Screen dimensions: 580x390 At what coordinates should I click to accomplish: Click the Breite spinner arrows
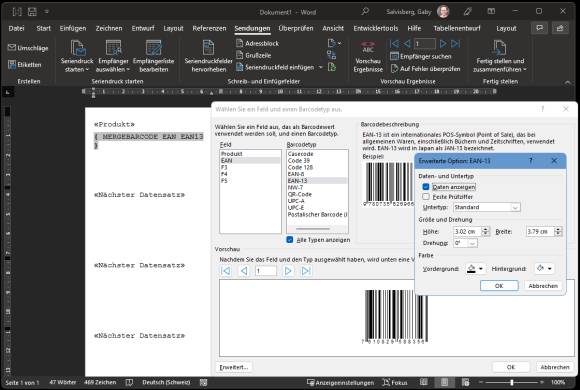click(558, 232)
